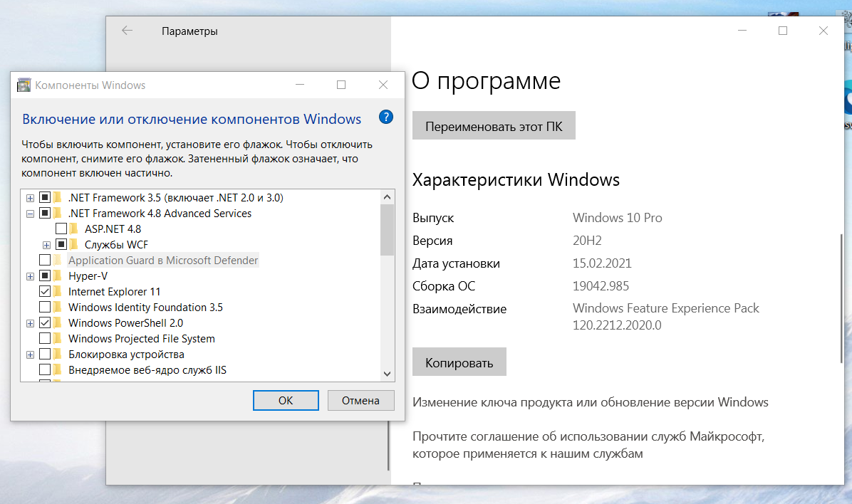Click folder icon beside Внедряемое веб-ядро служб IIS
852x504 pixels.
[x=58, y=370]
